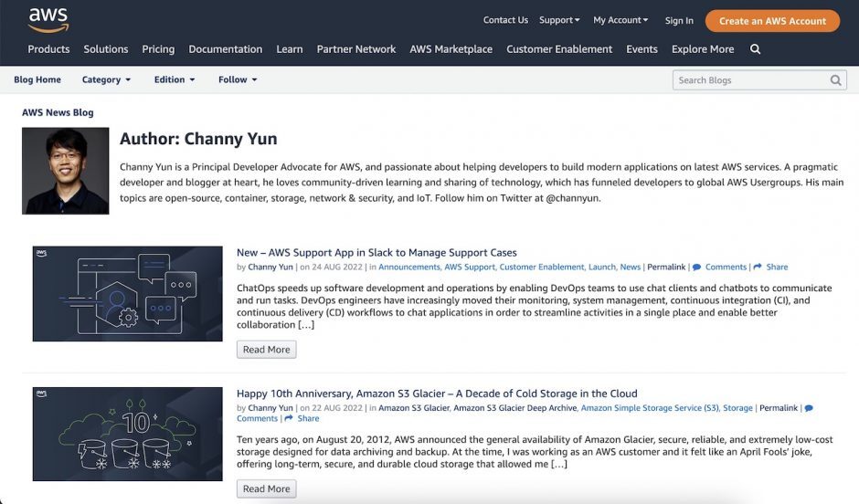Open the AWS Support App in Slack thumbnail
Image resolution: width=859 pixels, height=504 pixels.
click(x=128, y=294)
